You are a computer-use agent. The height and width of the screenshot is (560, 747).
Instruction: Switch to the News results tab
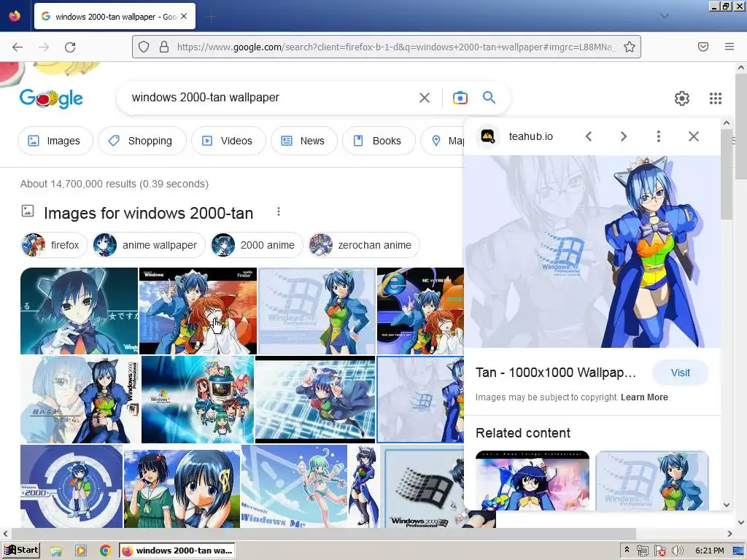click(x=304, y=141)
